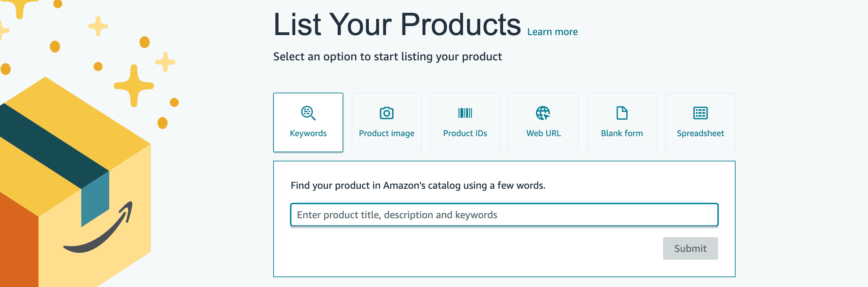Click the Web URL globe icon
The height and width of the screenshot is (287, 868).
point(543,113)
